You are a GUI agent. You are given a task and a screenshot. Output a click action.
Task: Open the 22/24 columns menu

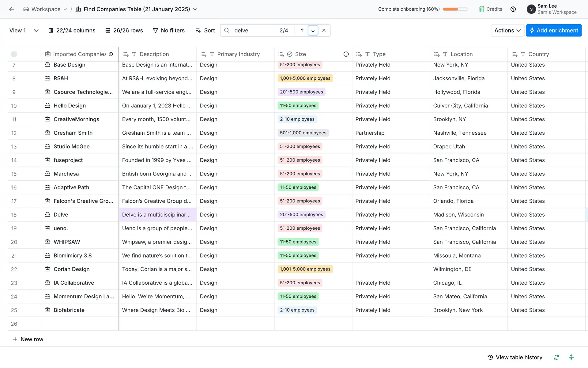[x=72, y=30]
